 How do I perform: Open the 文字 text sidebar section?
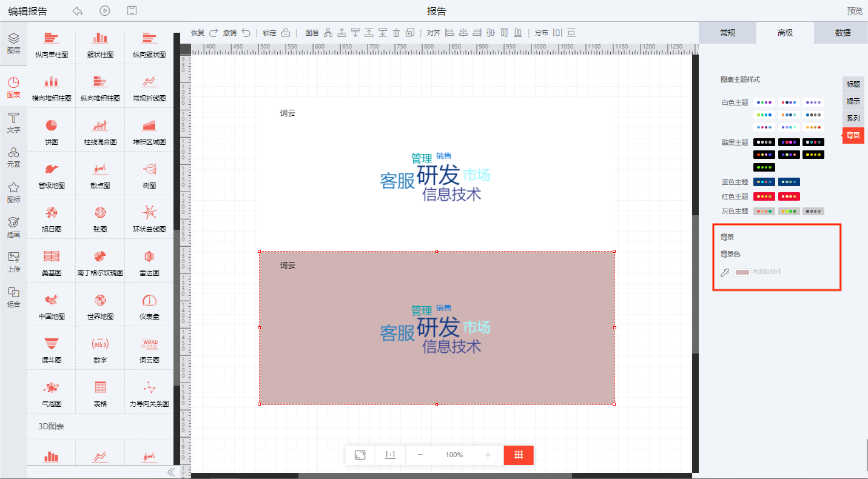tap(13, 122)
